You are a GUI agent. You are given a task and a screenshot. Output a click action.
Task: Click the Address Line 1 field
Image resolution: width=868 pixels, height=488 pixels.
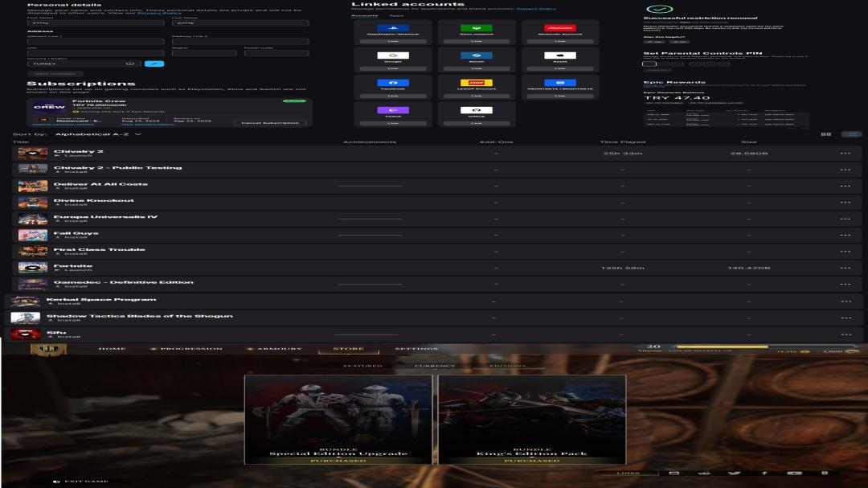[95, 42]
